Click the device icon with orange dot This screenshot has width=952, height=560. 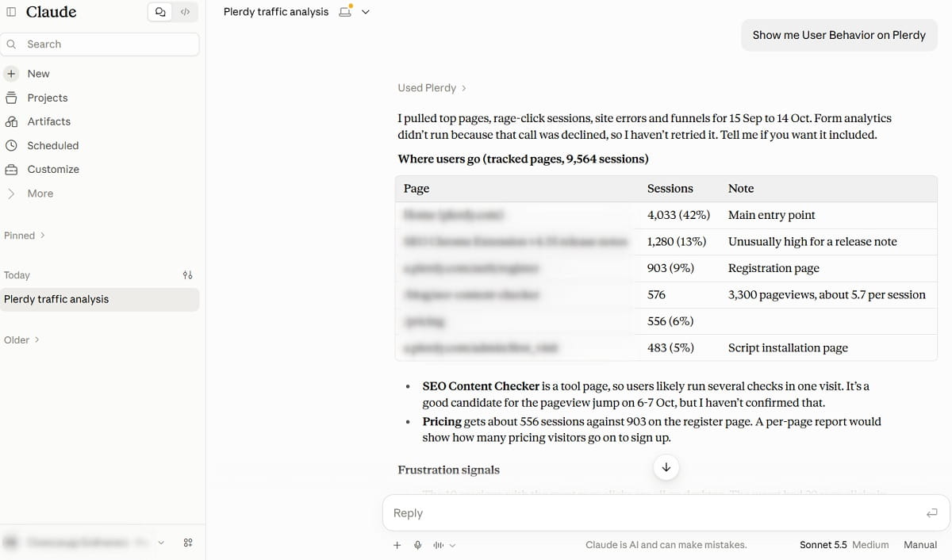pyautogui.click(x=345, y=11)
